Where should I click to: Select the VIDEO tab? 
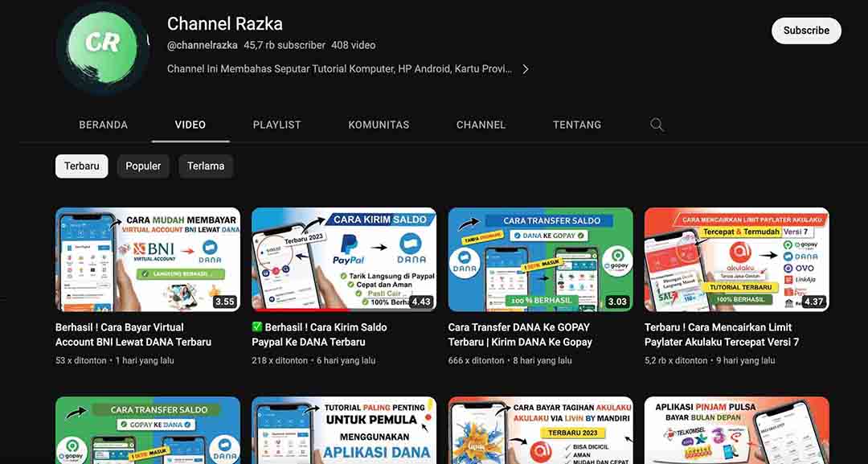(190, 125)
